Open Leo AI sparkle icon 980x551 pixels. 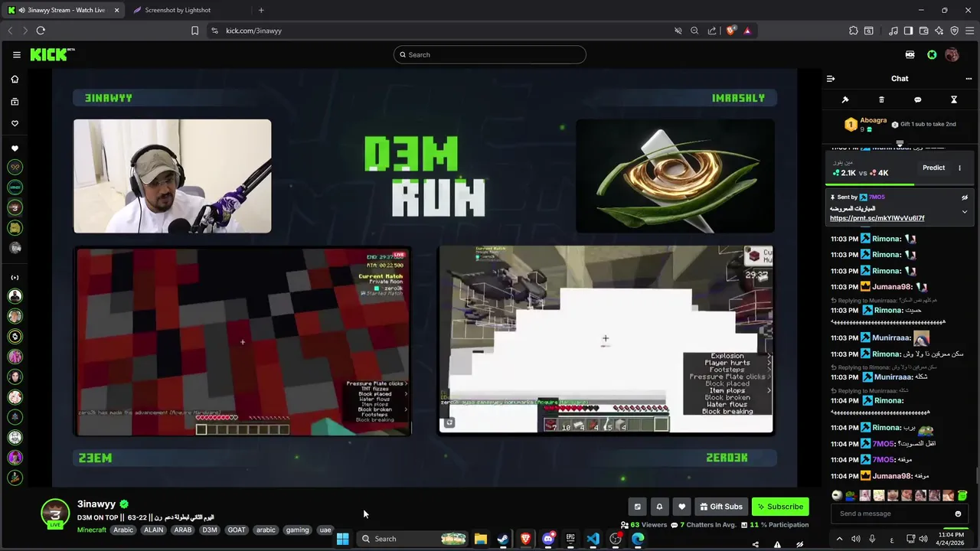click(x=939, y=31)
